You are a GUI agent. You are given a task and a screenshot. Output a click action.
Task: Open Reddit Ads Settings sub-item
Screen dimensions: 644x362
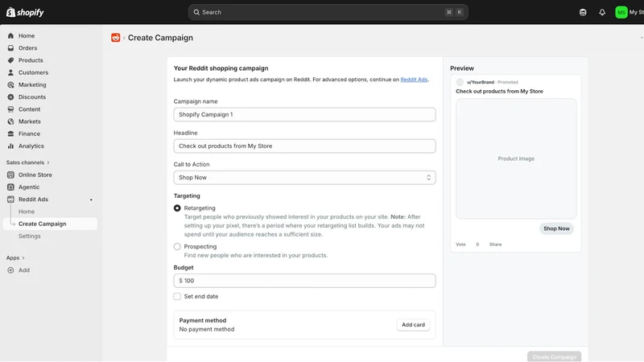pos(30,236)
